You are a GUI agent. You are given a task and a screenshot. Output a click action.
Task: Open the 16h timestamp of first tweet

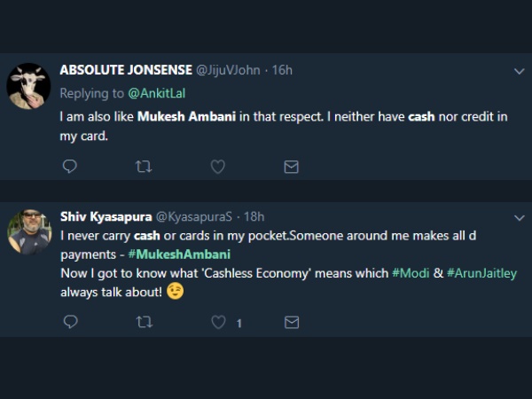coord(282,70)
